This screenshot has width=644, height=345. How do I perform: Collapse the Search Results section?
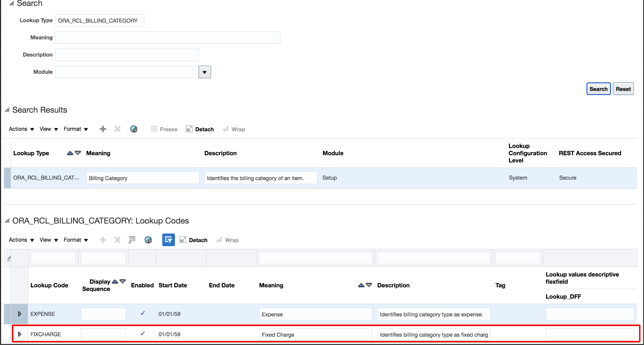click(7, 110)
